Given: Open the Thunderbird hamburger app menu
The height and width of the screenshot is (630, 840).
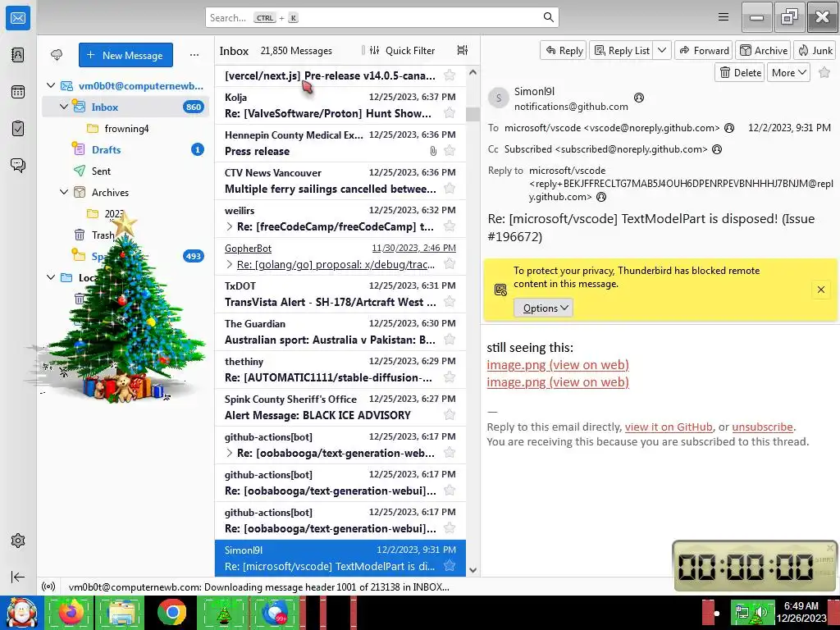Looking at the screenshot, I should (x=724, y=17).
